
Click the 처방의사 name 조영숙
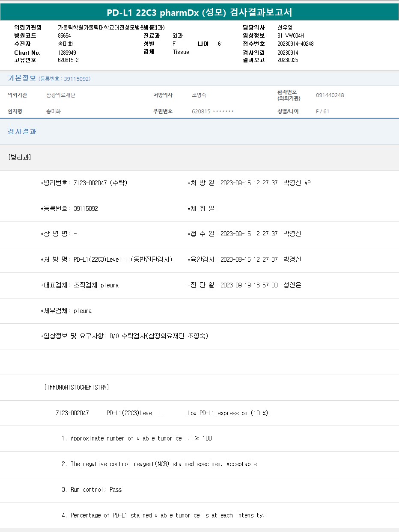point(199,95)
